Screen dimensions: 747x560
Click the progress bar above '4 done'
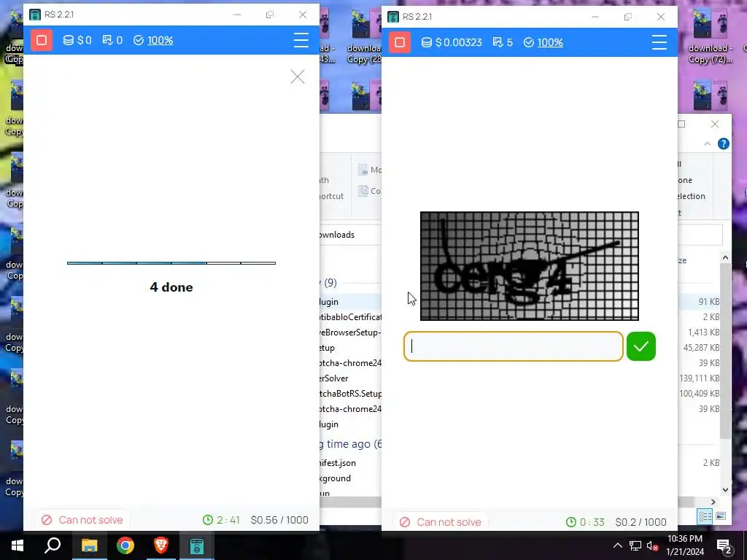tap(171, 262)
